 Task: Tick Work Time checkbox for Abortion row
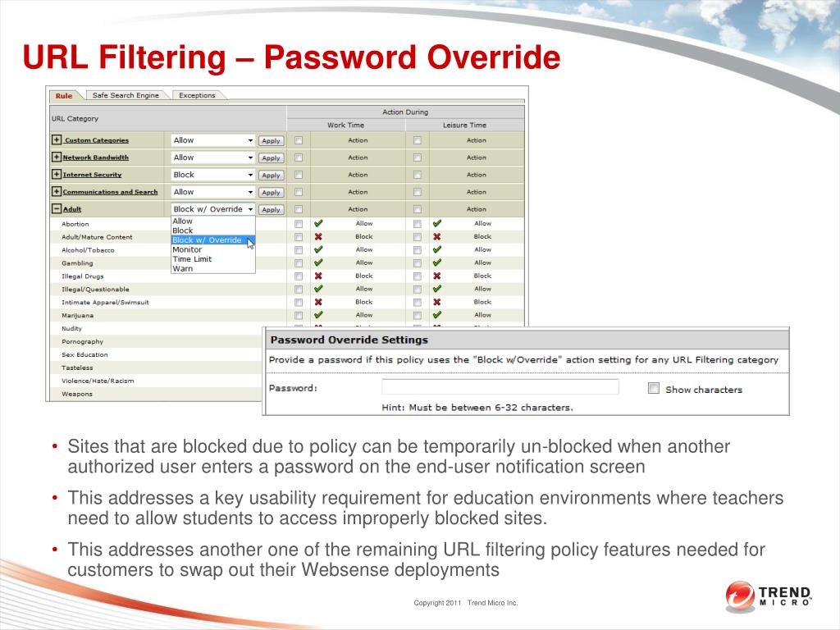click(299, 224)
